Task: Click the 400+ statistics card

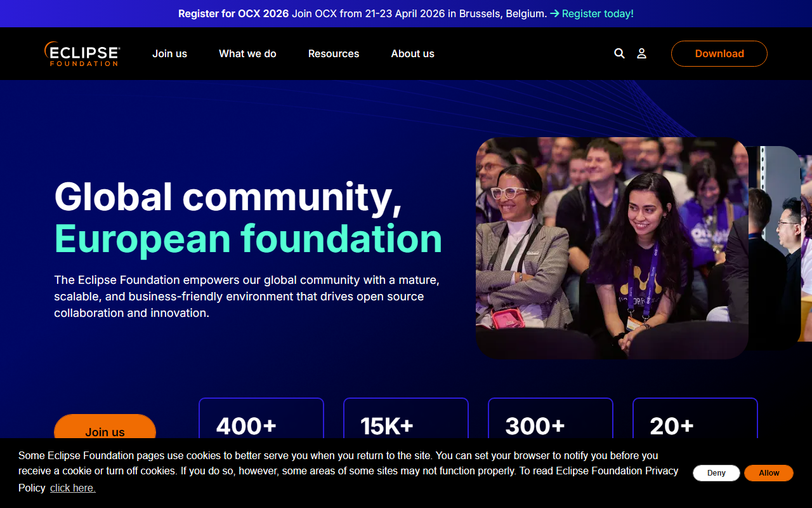Action: (261, 418)
